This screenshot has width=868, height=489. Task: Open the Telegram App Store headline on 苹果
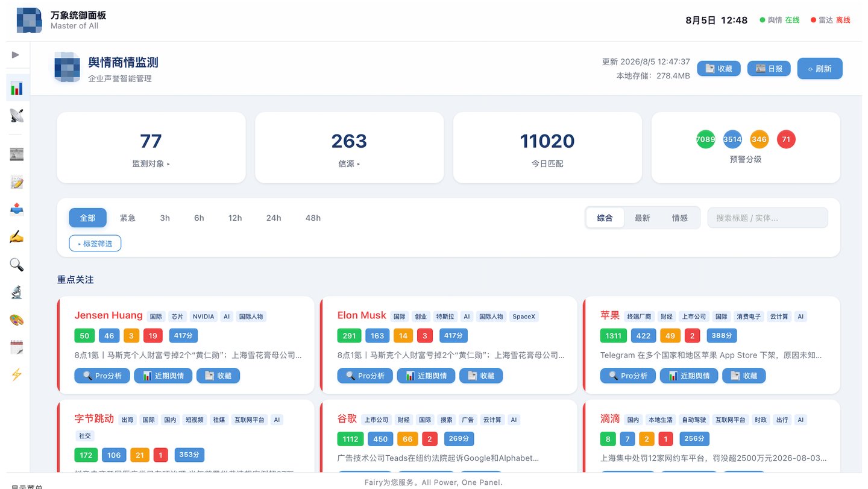point(711,355)
